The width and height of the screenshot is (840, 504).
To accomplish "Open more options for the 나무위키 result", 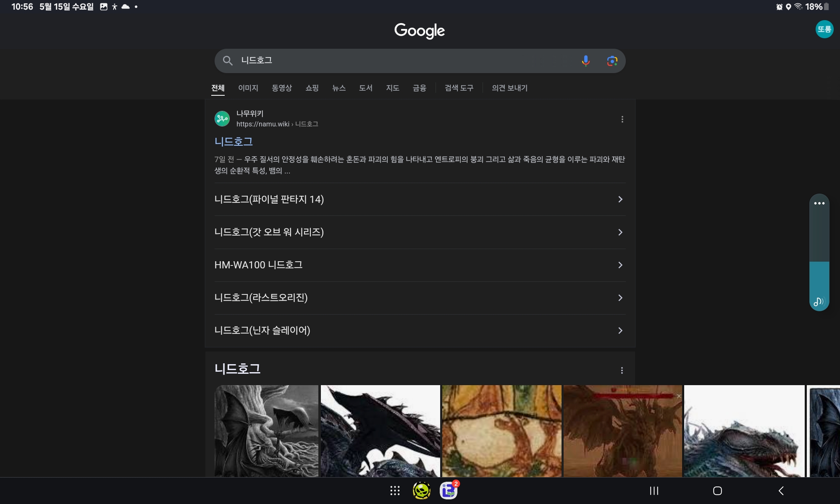I will pyautogui.click(x=622, y=119).
